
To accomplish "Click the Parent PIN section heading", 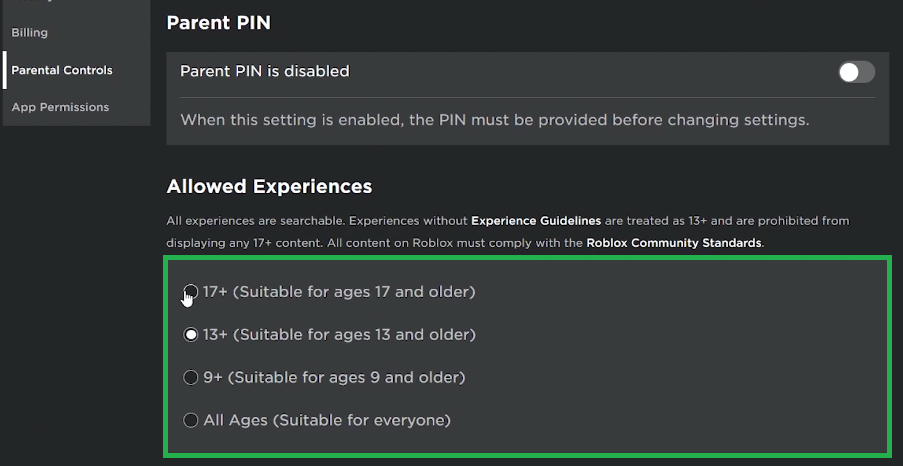I will coord(218,24).
